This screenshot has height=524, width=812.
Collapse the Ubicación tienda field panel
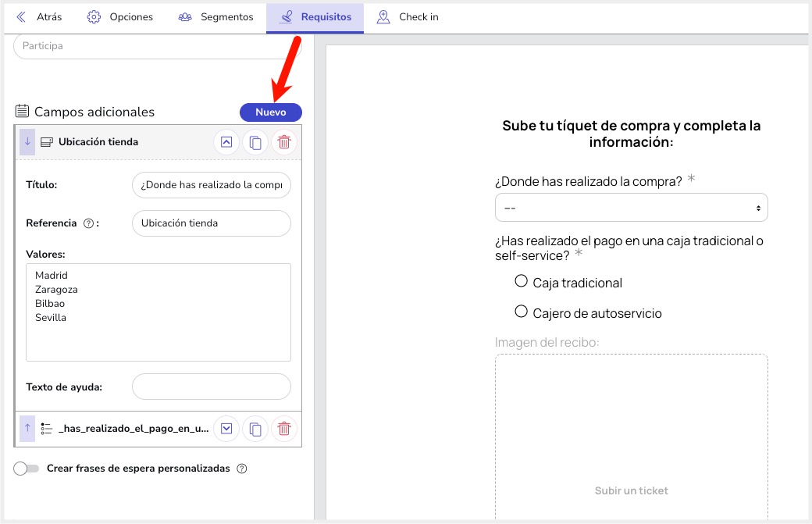pyautogui.click(x=226, y=142)
